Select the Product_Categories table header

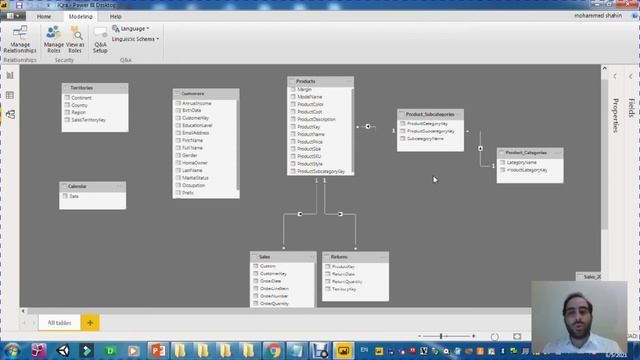(x=530, y=153)
